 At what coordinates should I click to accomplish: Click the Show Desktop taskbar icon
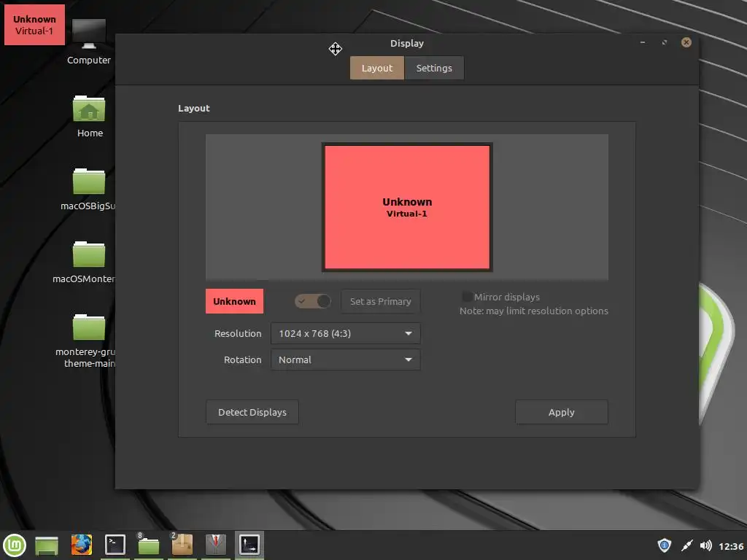click(x=47, y=545)
